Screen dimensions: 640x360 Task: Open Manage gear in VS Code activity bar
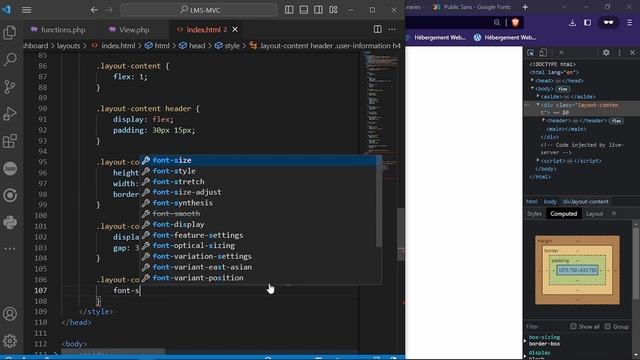[x=10, y=341]
